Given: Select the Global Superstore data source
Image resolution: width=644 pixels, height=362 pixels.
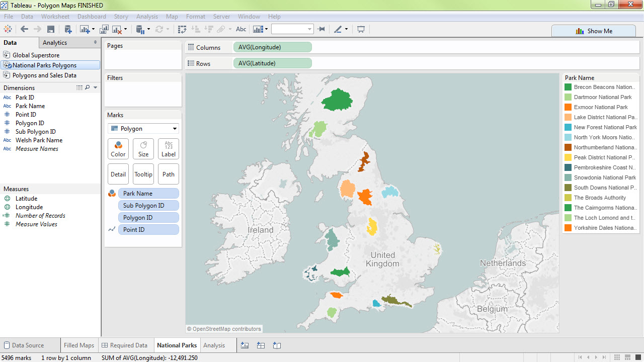Looking at the screenshot, I should coord(36,55).
